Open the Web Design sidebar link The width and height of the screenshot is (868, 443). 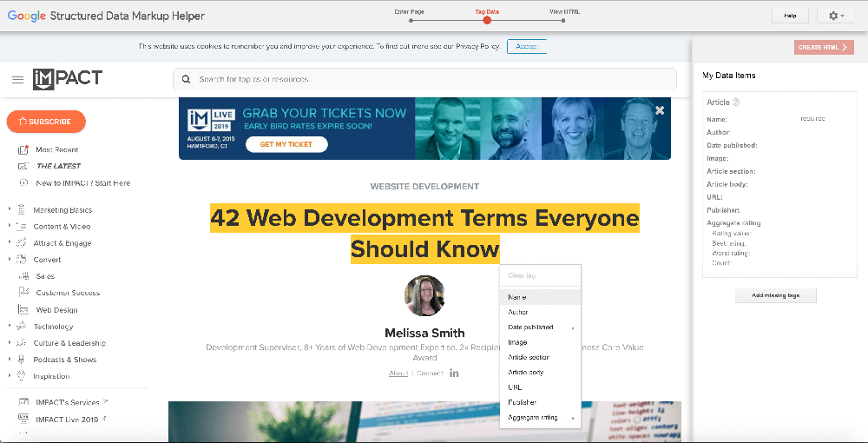(x=57, y=310)
